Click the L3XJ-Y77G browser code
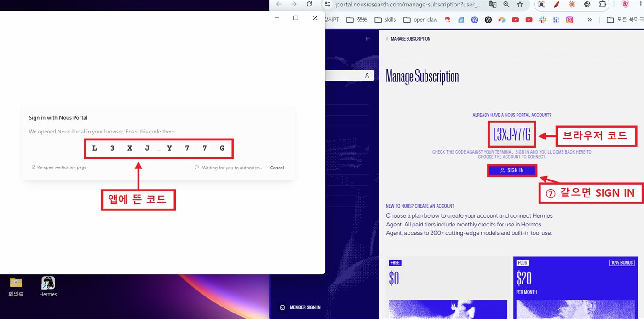Image resolution: width=644 pixels, height=319 pixels. coord(512,134)
